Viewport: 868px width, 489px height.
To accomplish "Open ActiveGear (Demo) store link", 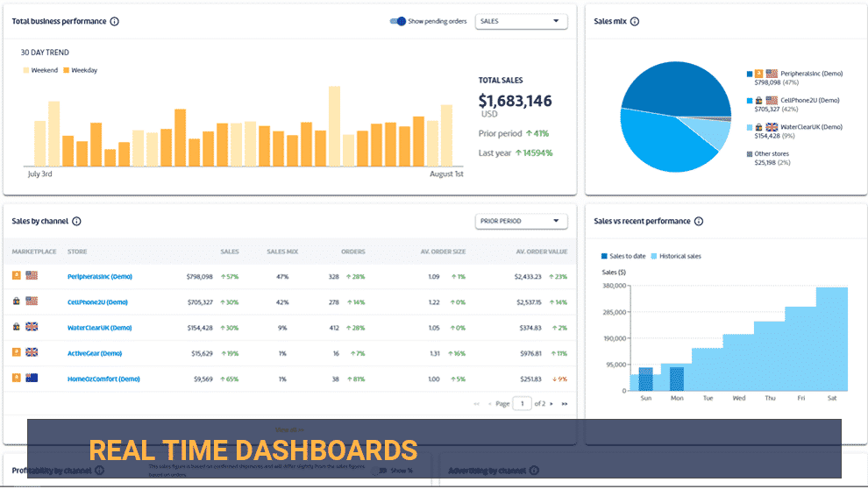I will point(95,353).
